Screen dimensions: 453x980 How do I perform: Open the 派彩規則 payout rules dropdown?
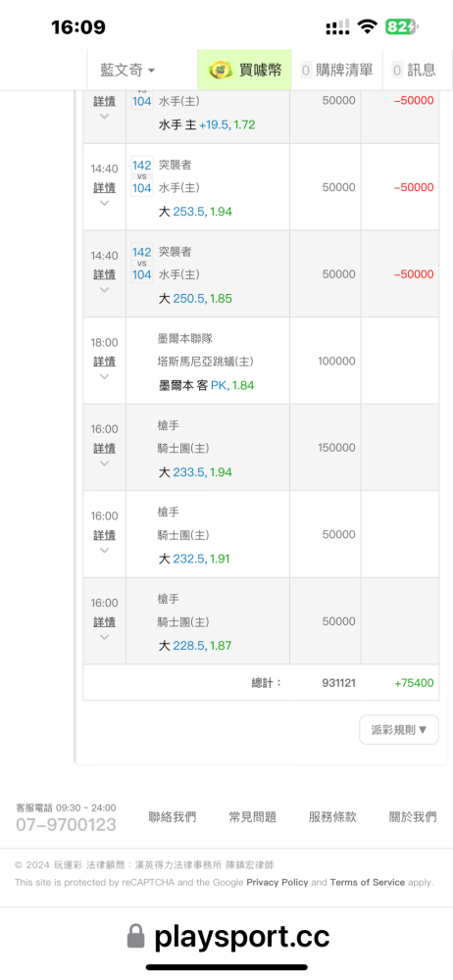(x=398, y=729)
